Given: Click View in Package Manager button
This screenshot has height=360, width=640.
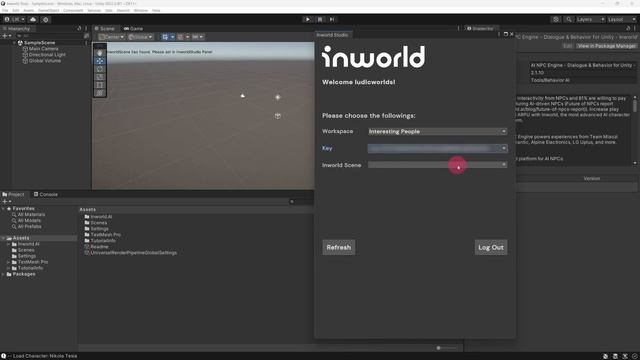Looking at the screenshot, I should [x=607, y=46].
